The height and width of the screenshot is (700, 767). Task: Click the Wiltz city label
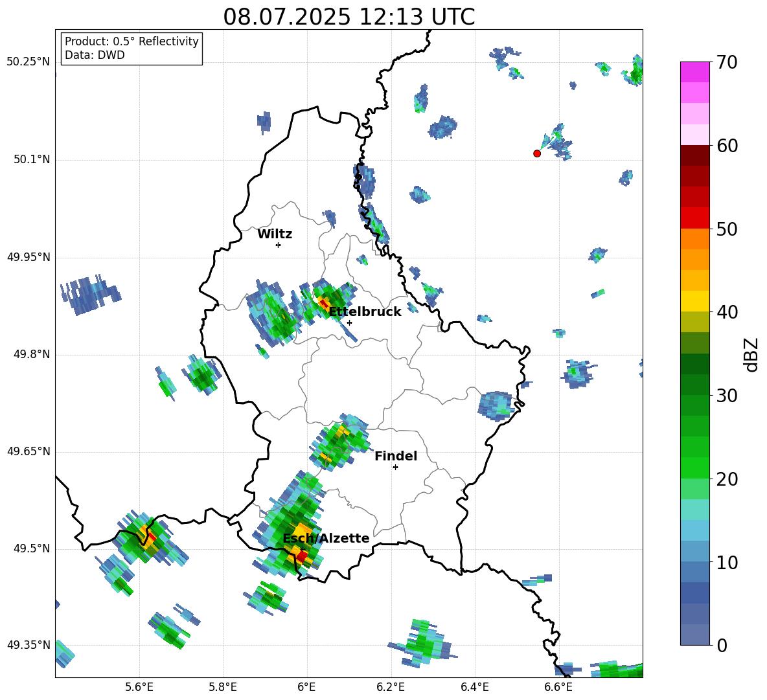[x=275, y=234]
